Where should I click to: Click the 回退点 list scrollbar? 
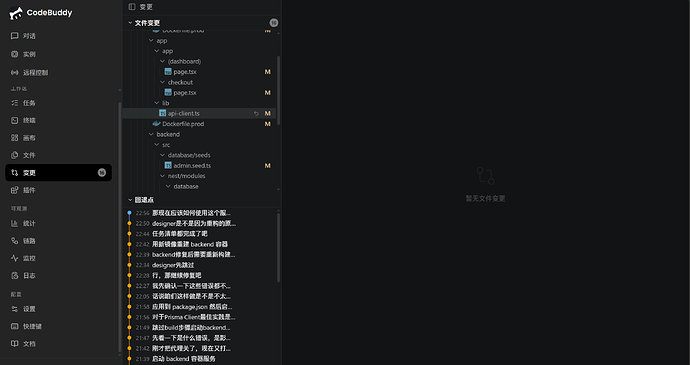click(x=279, y=248)
